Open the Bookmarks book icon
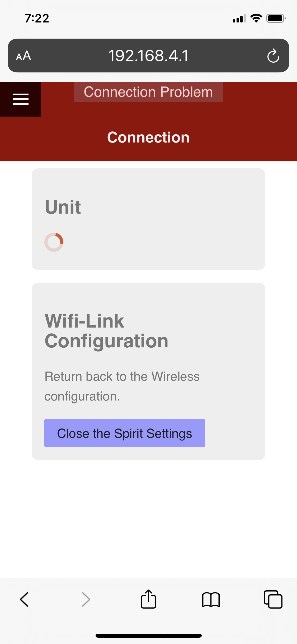Image resolution: width=297 pixels, height=644 pixels. (211, 599)
